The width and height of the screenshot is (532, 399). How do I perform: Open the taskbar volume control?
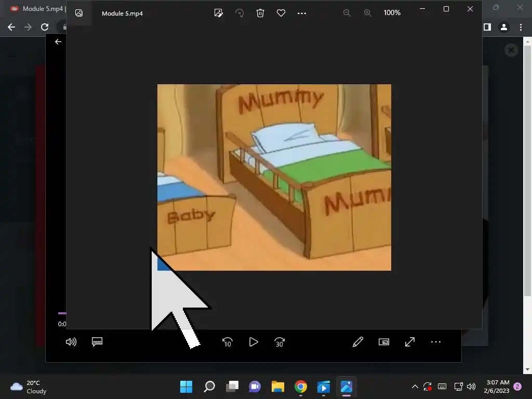tap(471, 387)
